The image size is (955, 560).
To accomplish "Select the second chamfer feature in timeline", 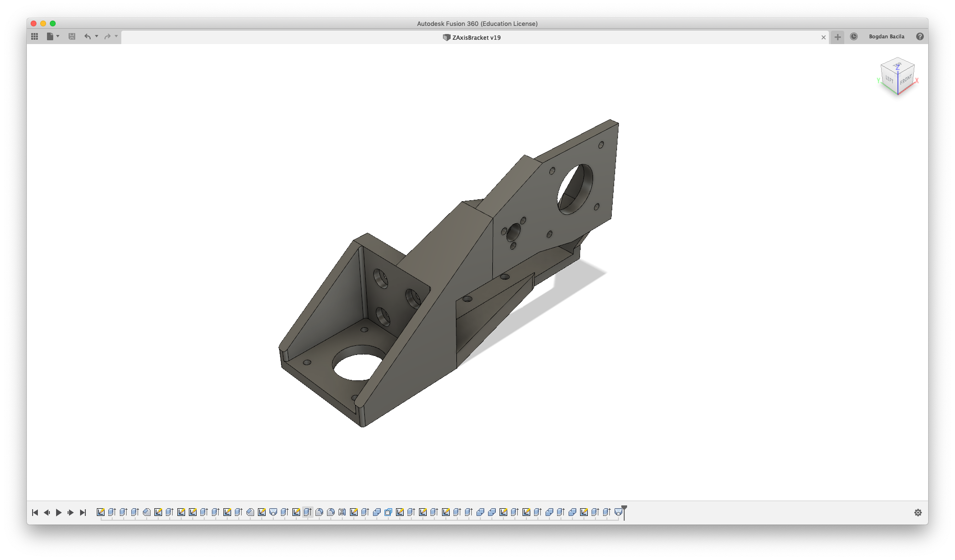I will (250, 512).
